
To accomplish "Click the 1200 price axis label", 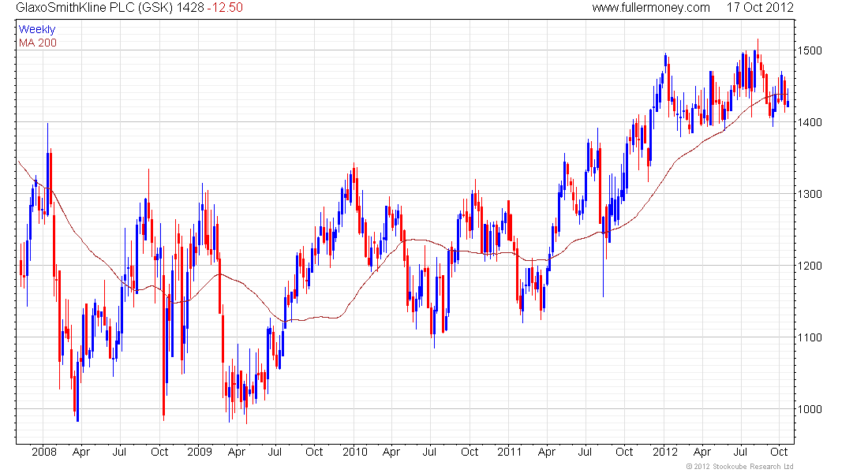I will (x=810, y=266).
